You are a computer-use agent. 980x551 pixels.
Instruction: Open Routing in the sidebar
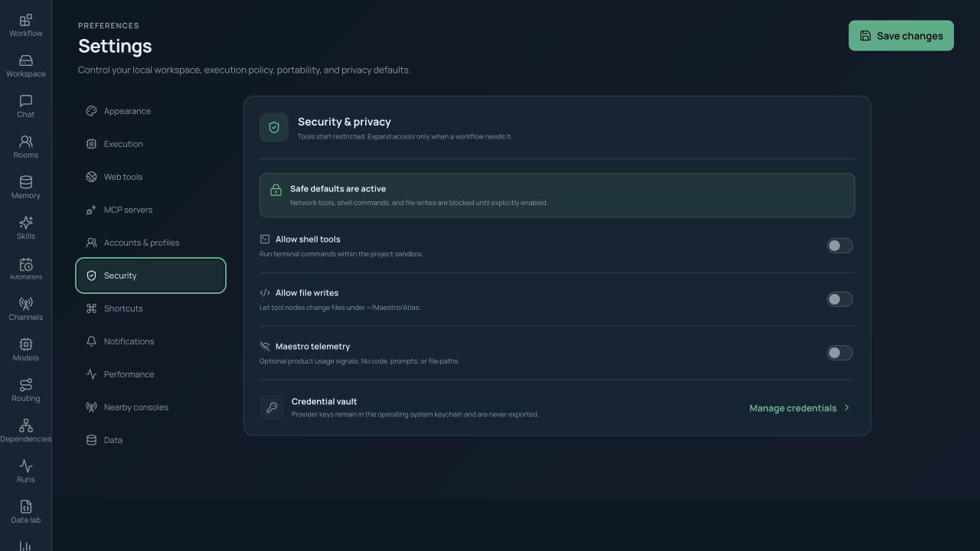tap(25, 390)
